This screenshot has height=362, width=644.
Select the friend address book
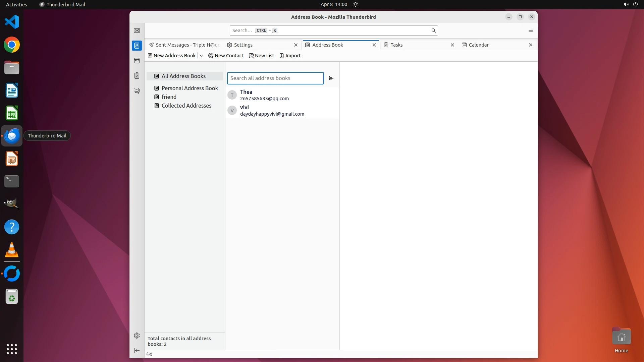169,97
